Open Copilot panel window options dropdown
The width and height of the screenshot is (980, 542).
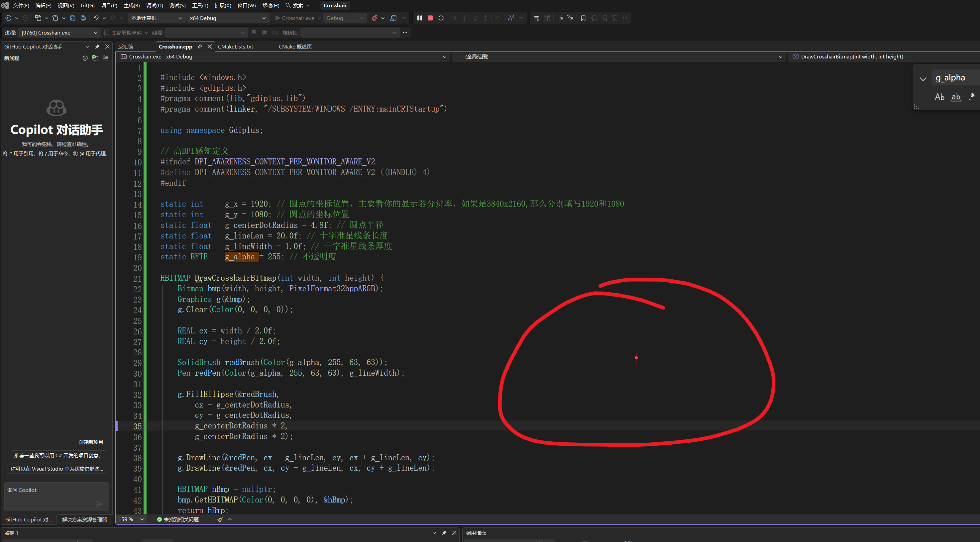(x=87, y=46)
